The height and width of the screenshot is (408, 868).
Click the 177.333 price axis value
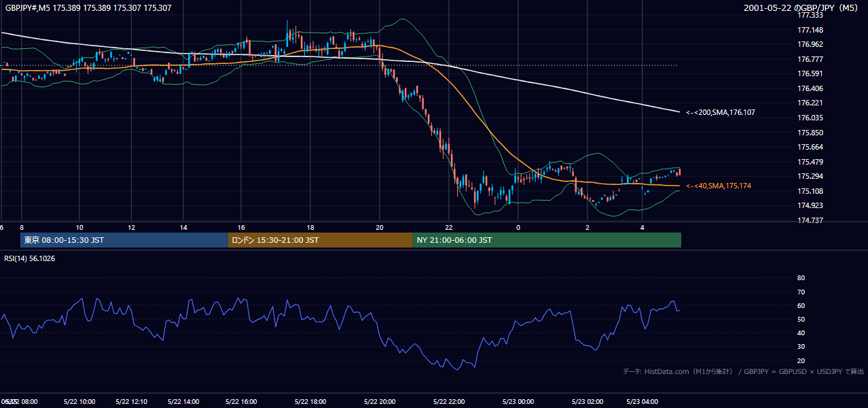tap(810, 15)
